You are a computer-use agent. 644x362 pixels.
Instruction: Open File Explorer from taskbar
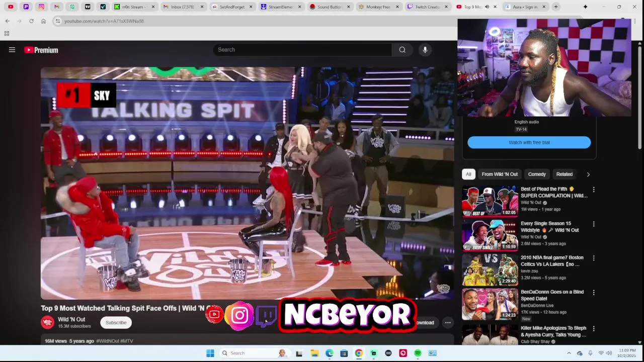pos(314,353)
